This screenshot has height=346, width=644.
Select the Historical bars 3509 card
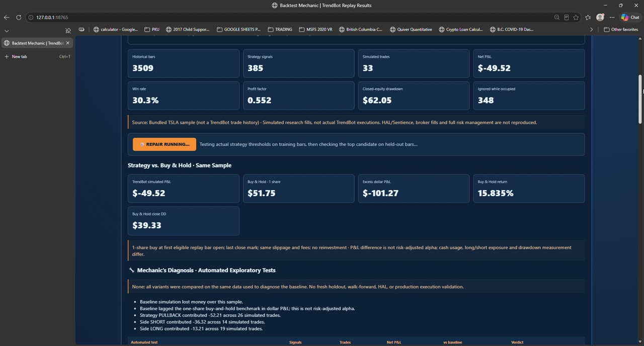point(184,63)
